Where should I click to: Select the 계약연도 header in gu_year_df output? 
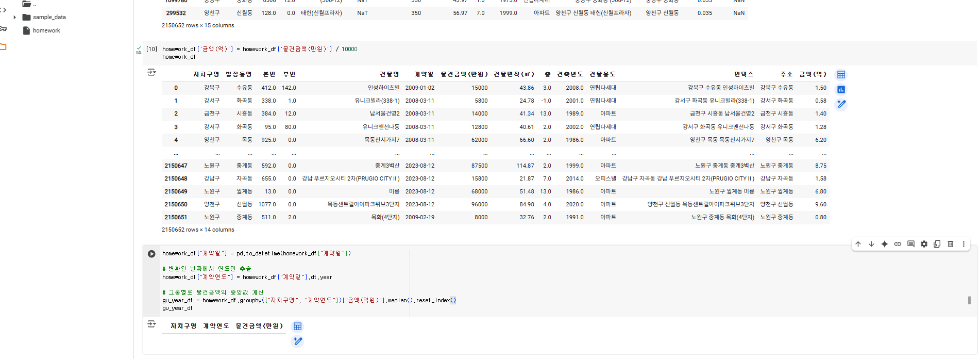point(216,326)
